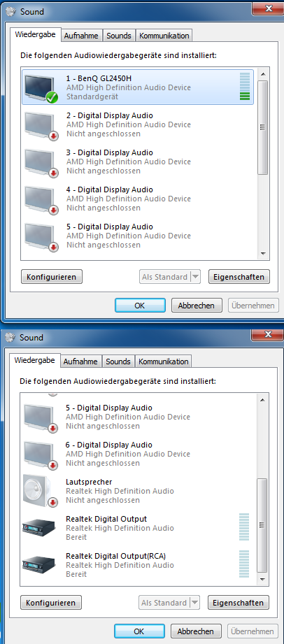
Task: Click Konfigurieren button in upper window
Action: 51,277
